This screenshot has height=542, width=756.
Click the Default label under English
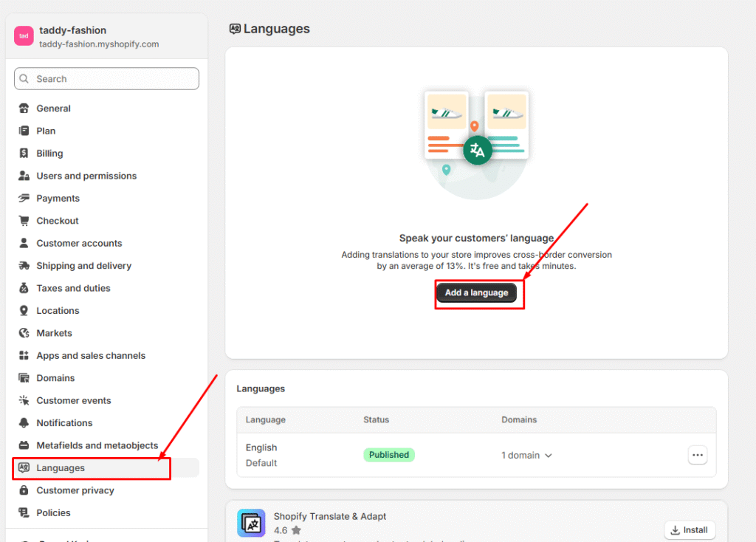tap(261, 463)
